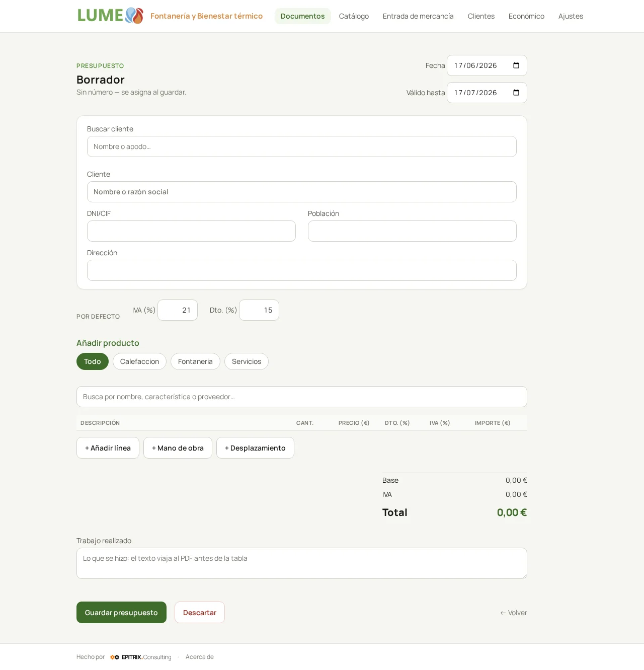Click the LUME logo icon

point(110,16)
